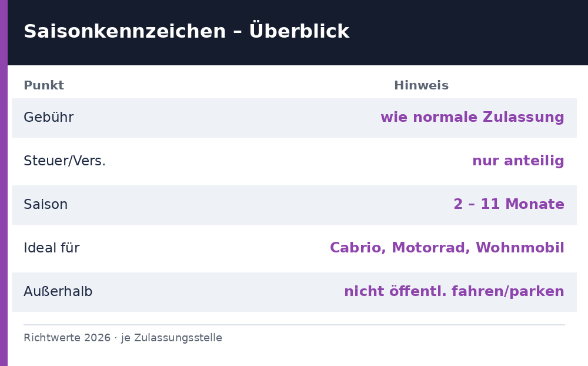
Task: Click 'nicht öffentl. fahren/parken' value
Action: pyautogui.click(x=454, y=291)
